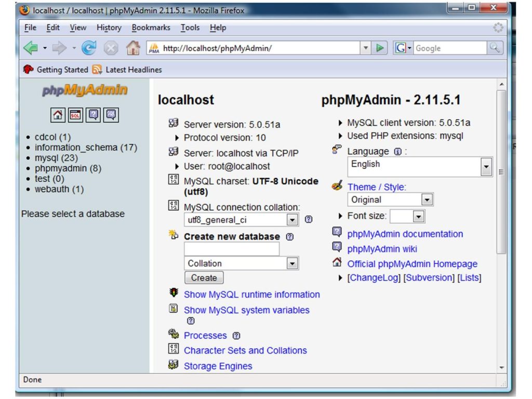
Task: Open the Language dropdown showing English
Action: point(420,167)
